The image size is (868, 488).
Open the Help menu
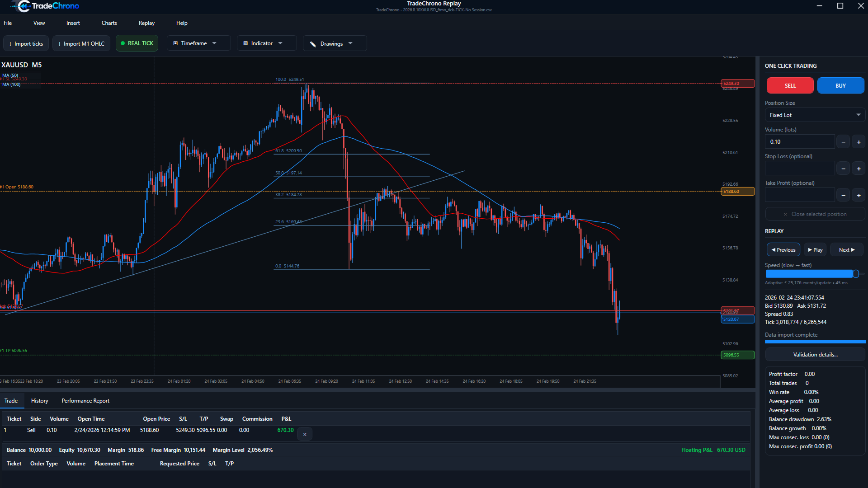(x=182, y=23)
